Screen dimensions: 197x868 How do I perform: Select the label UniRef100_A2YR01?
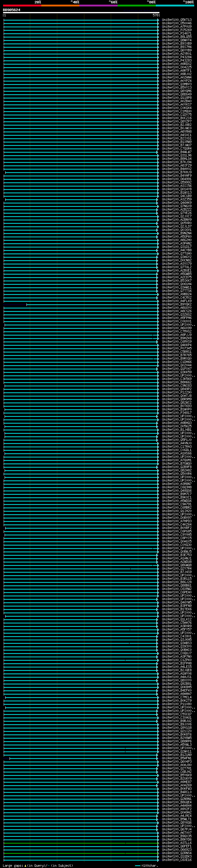(x=177, y=54)
